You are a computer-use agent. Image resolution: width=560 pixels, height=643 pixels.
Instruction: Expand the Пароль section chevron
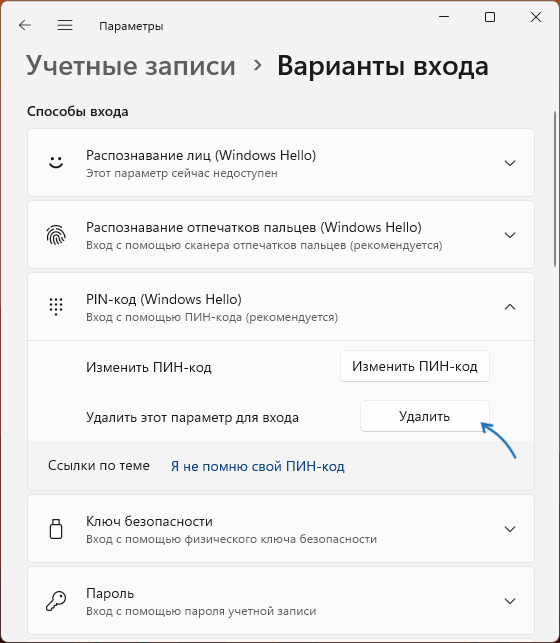click(510, 601)
